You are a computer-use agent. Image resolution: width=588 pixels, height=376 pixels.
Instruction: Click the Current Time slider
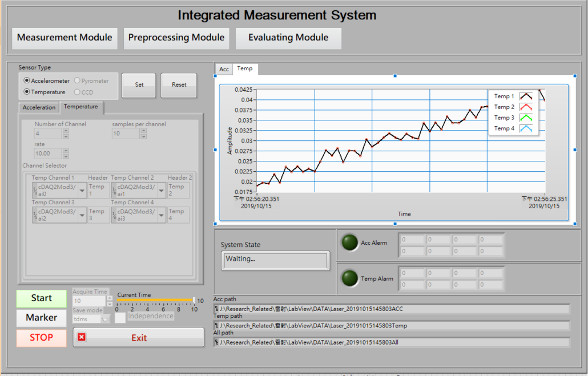(155, 300)
